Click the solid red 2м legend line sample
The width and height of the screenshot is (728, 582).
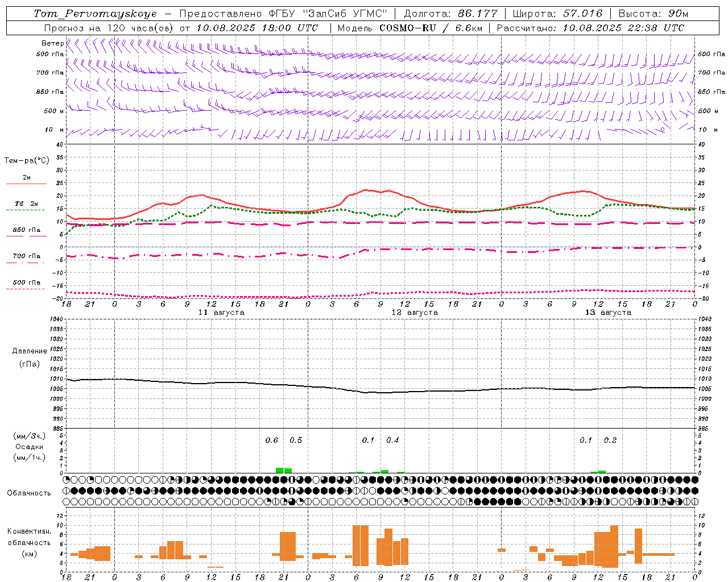[x=26, y=184]
